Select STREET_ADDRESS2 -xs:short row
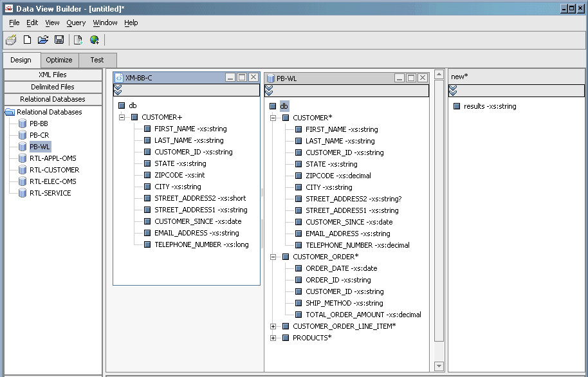Viewport: 588px width, 377px height. (200, 198)
